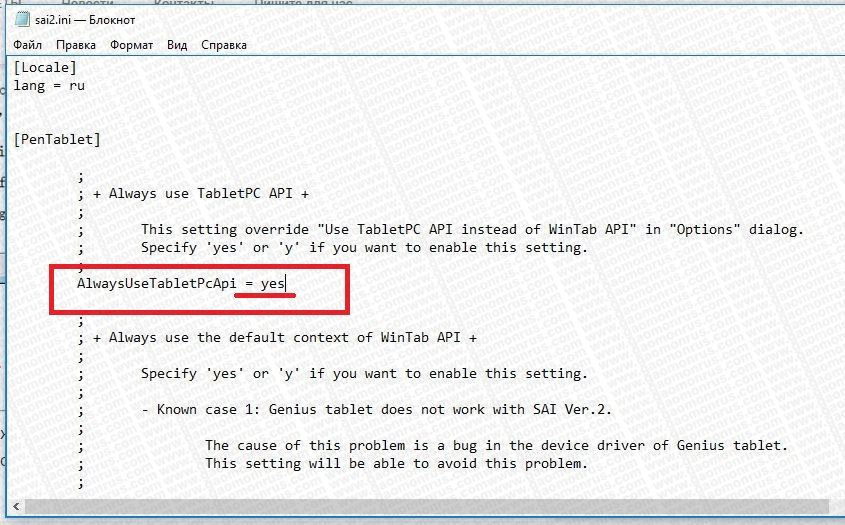Open the Правка menu
The image size is (845, 525).
[x=76, y=45]
